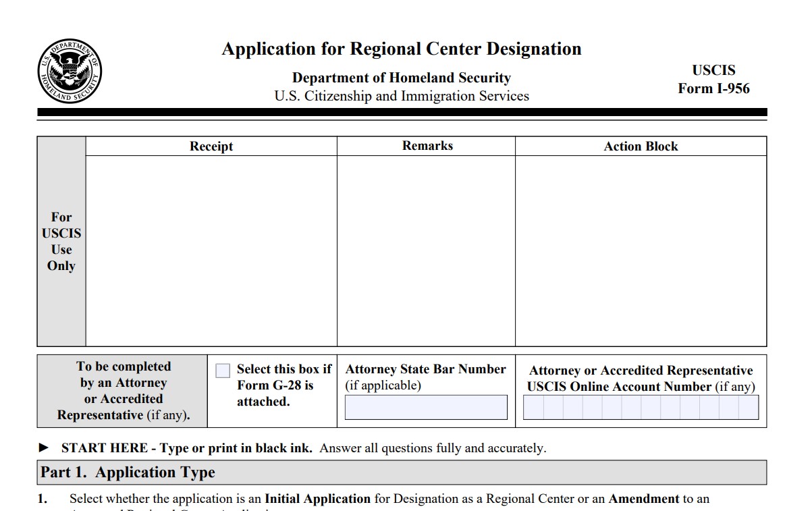Click the Attorney State Bar Number field
This screenshot has width=812, height=511.
426,408
